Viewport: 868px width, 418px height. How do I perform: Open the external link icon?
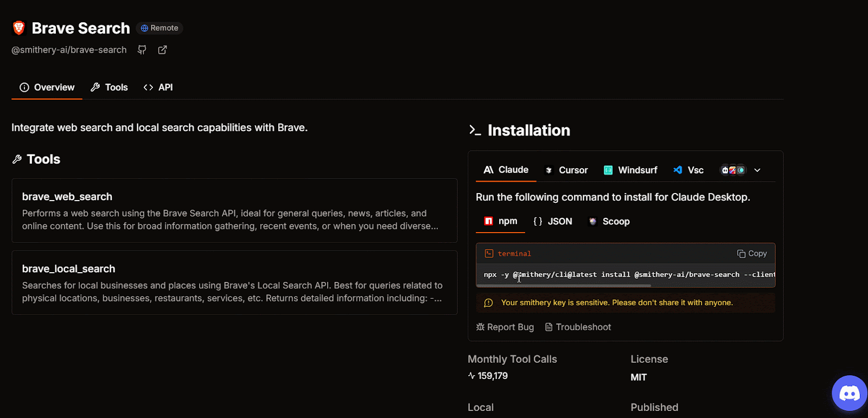162,50
